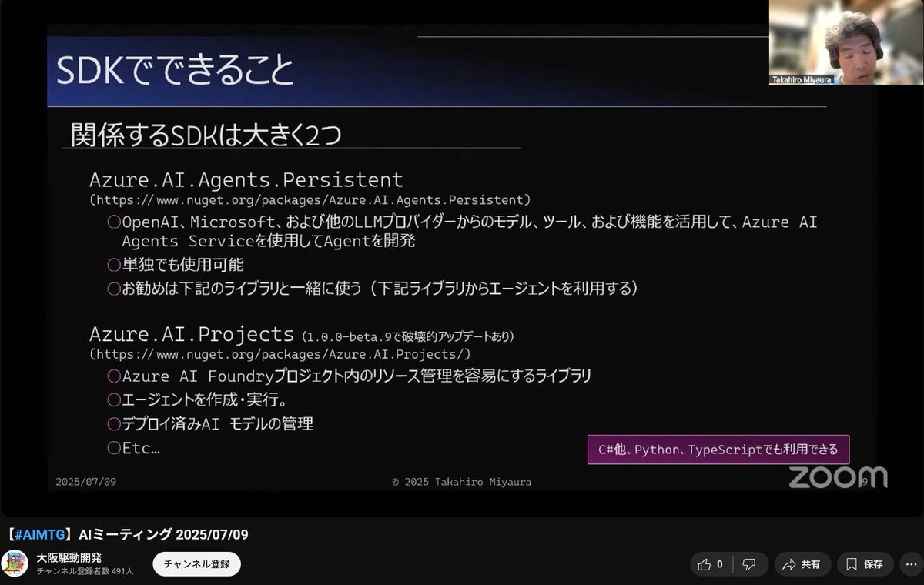Image resolution: width=924 pixels, height=585 pixels.
Task: Click the エージェントを作成・実行 bullet
Action: click(x=198, y=400)
